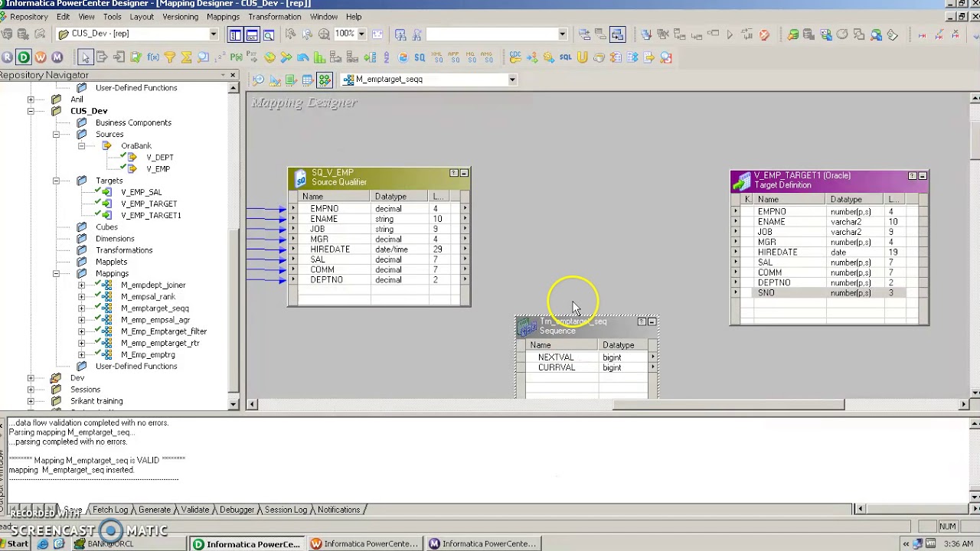Select the M_emp_emptarget_rtr mapping

160,343
